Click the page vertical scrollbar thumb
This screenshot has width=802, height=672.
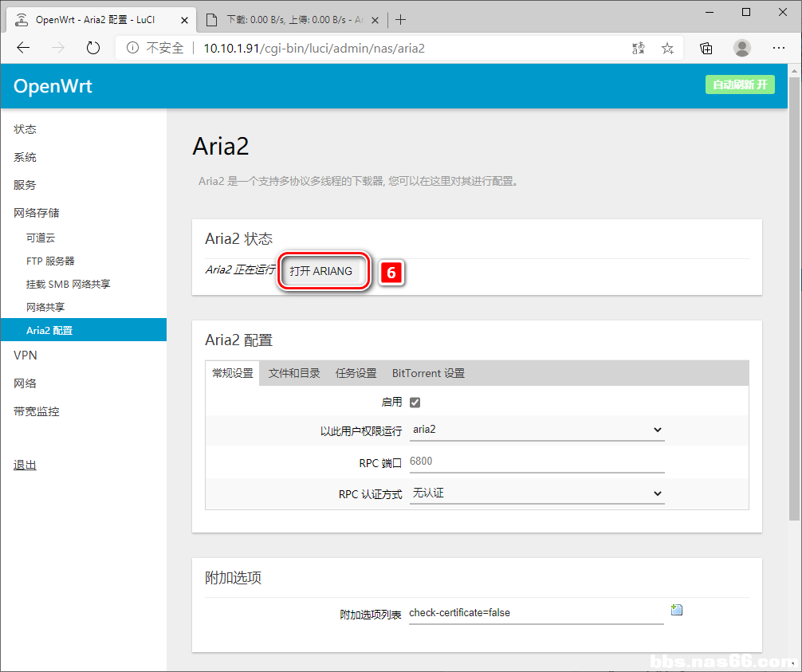click(794, 299)
